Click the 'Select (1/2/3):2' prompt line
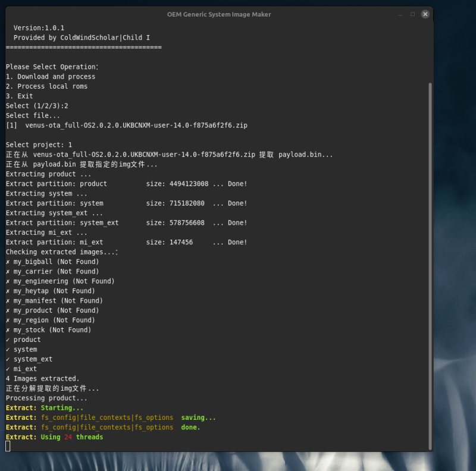Image resolution: width=476 pixels, height=471 pixels. [x=37, y=106]
